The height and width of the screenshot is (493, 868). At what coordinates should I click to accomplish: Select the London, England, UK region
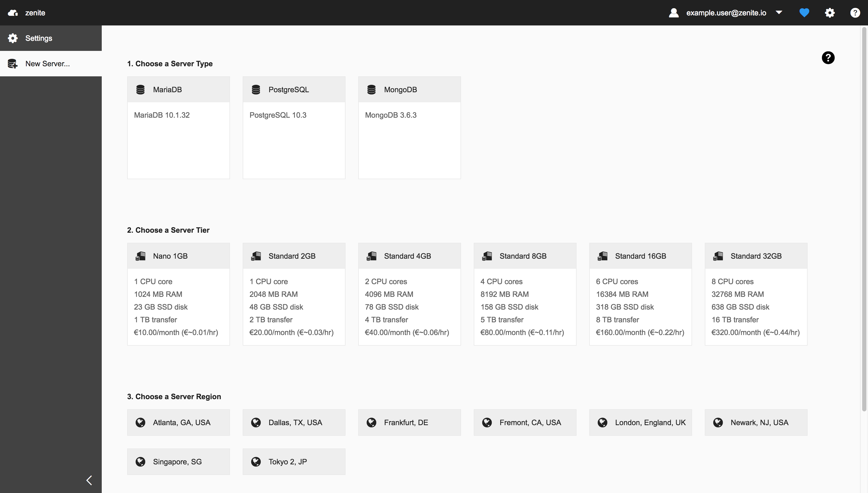[640, 422]
